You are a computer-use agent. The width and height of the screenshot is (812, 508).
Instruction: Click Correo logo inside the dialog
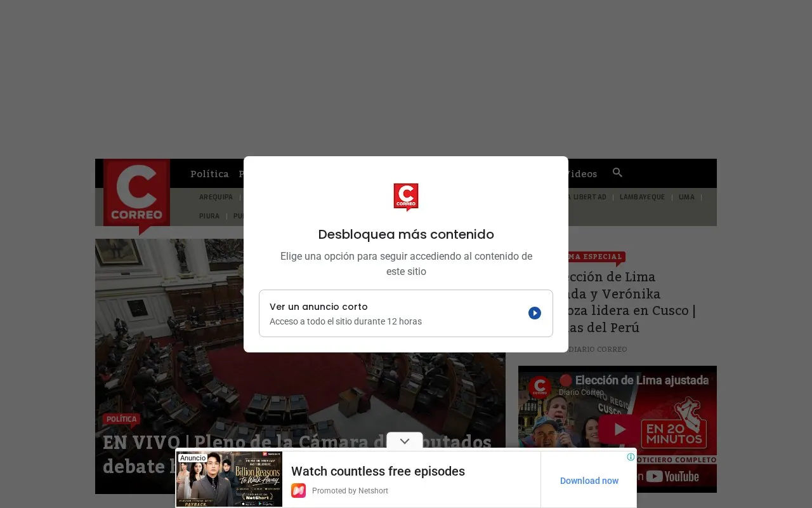406,197
